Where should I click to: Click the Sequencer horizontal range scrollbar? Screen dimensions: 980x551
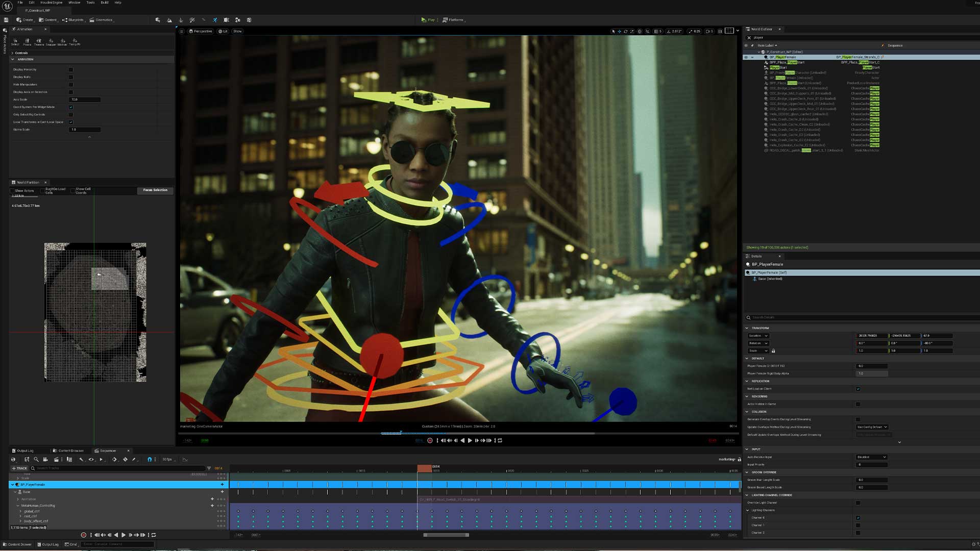point(446,535)
